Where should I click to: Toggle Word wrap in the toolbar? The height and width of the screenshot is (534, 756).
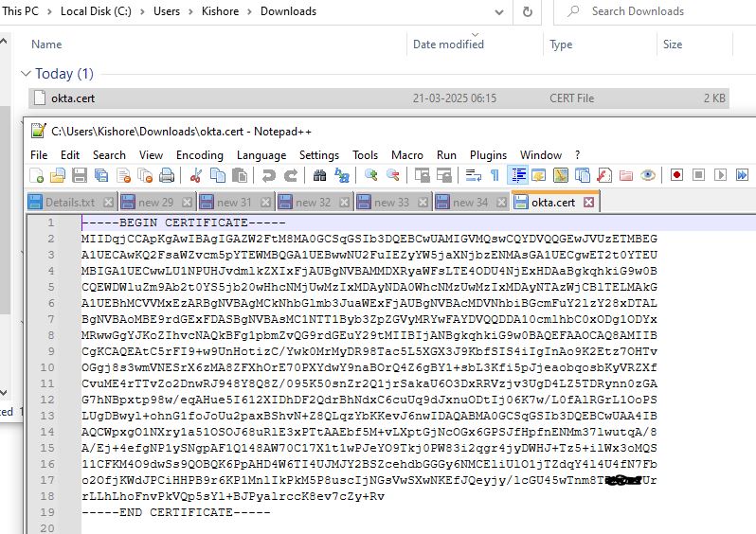(x=473, y=175)
